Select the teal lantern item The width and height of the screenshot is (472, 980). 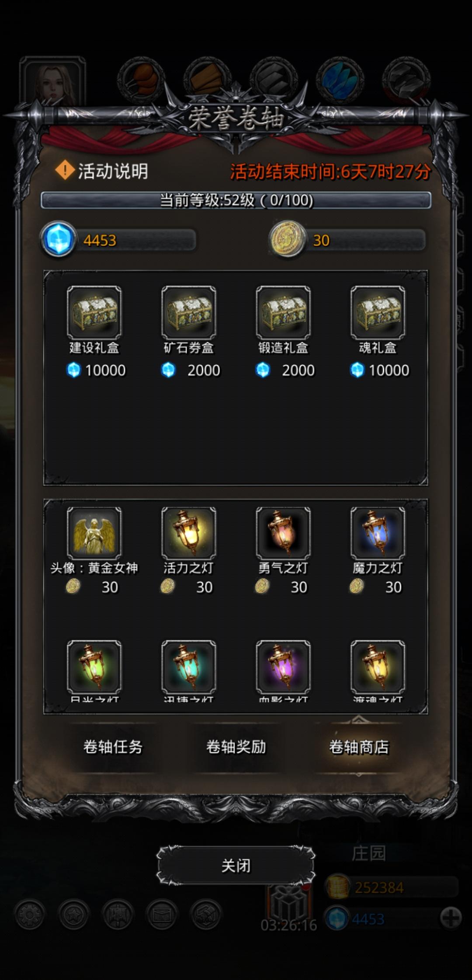point(189,667)
